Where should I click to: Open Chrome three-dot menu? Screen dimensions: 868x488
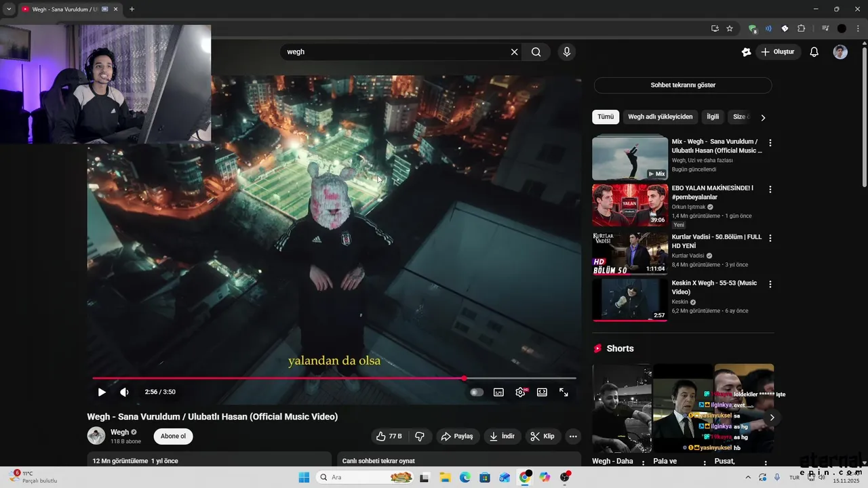pos(856,28)
